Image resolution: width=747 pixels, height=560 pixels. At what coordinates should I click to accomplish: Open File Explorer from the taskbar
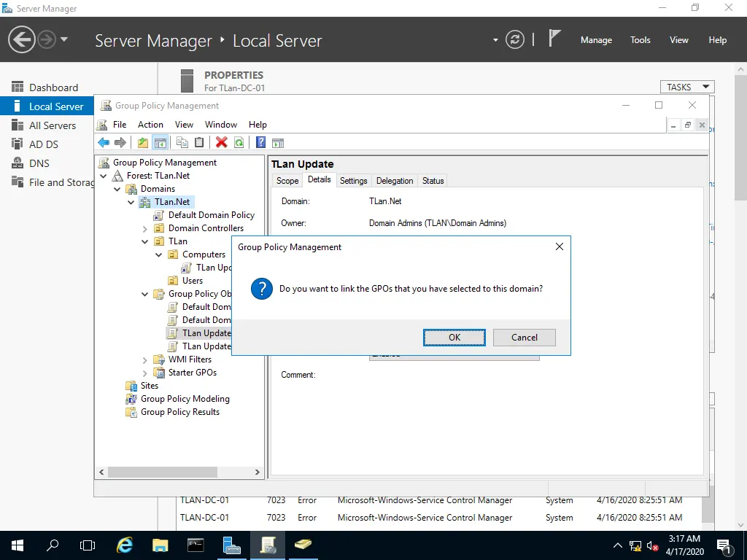point(160,545)
